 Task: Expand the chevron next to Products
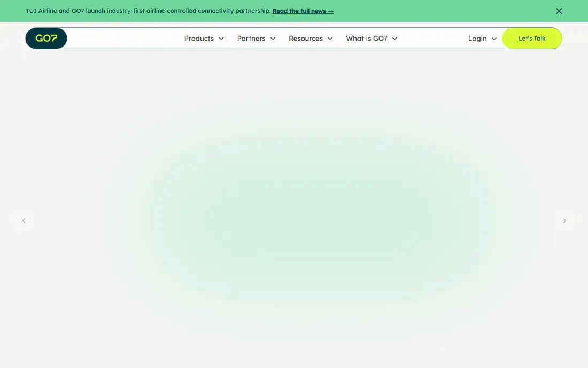click(221, 39)
